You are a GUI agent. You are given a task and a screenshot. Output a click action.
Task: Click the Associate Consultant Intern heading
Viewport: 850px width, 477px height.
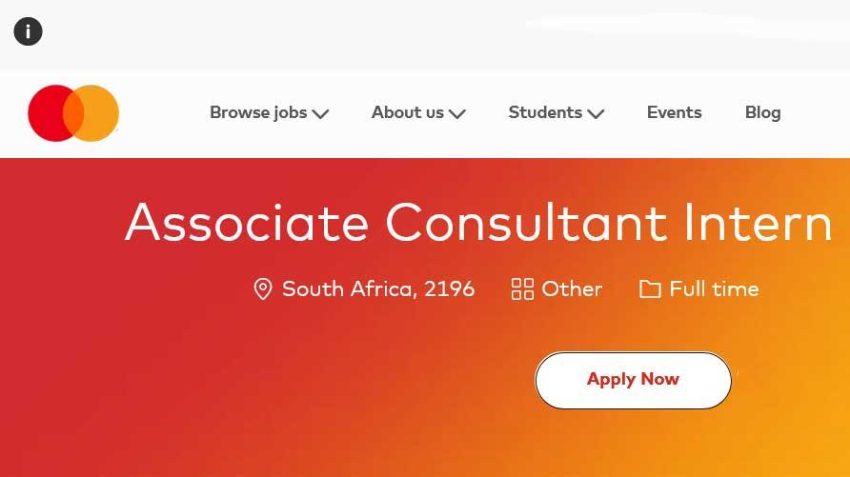tap(478, 222)
